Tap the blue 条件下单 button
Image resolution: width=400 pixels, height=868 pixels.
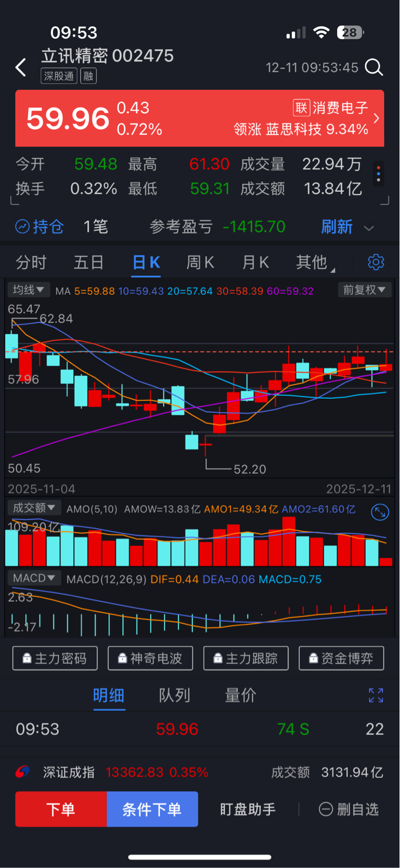point(152,809)
